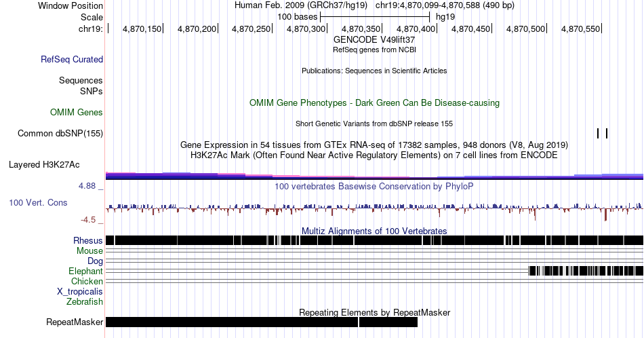Click the OMIM Gene Phenotypes track title
644x338 pixels.
click(374, 102)
